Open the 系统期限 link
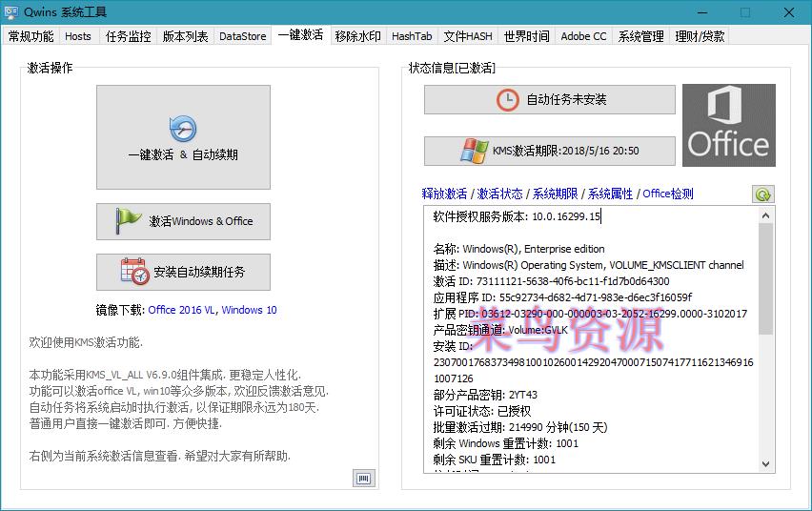 pyautogui.click(x=555, y=194)
